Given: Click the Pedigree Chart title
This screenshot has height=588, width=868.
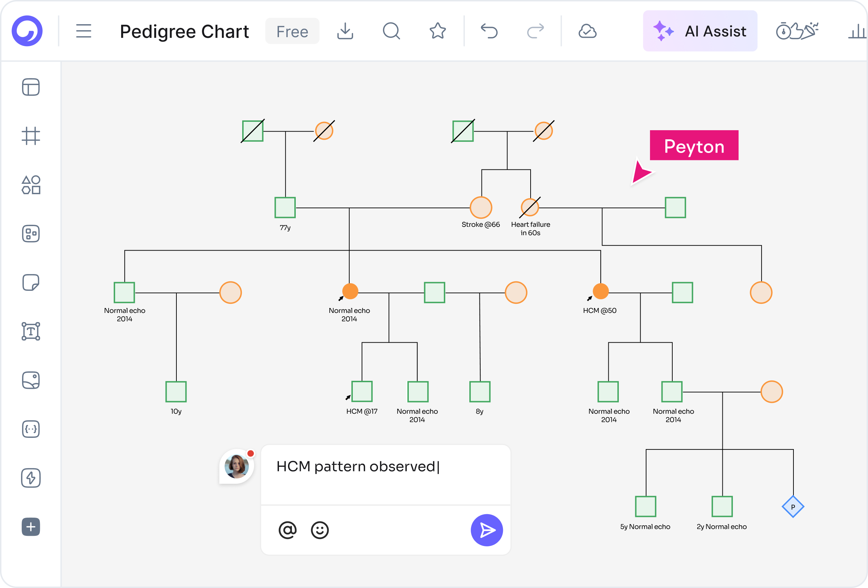Looking at the screenshot, I should [184, 31].
